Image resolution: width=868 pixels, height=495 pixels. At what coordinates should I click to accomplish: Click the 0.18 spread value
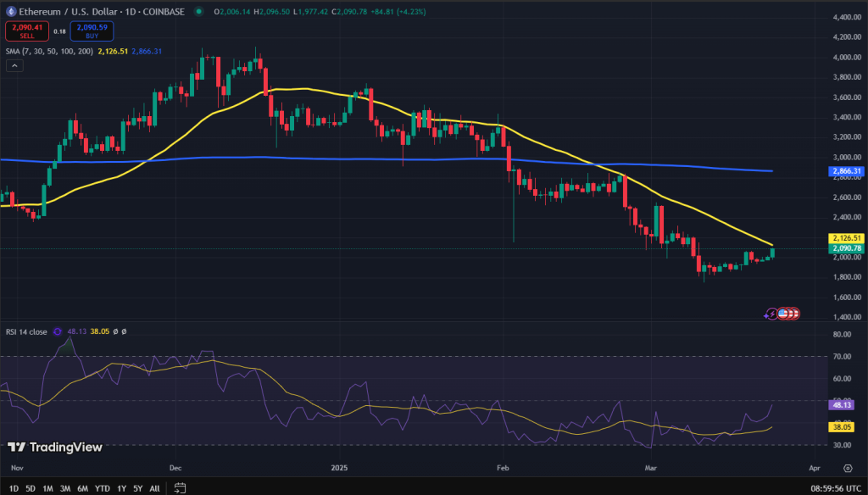[x=60, y=31]
